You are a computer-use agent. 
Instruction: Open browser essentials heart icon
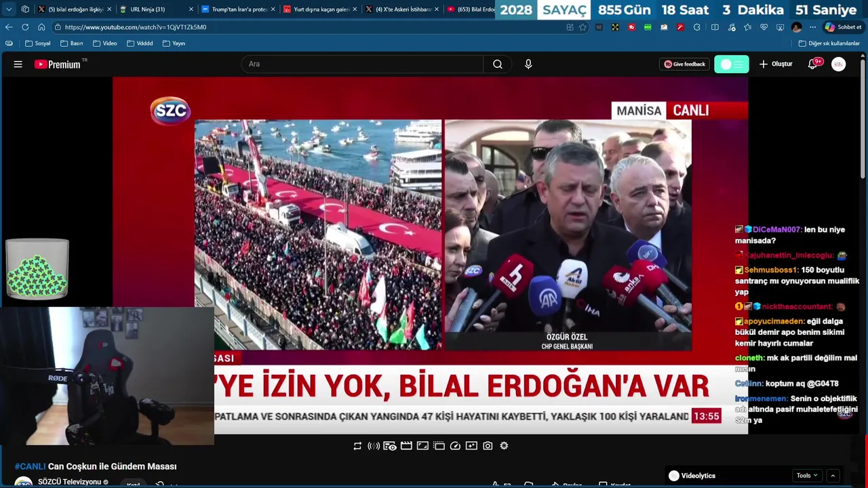pos(764,27)
